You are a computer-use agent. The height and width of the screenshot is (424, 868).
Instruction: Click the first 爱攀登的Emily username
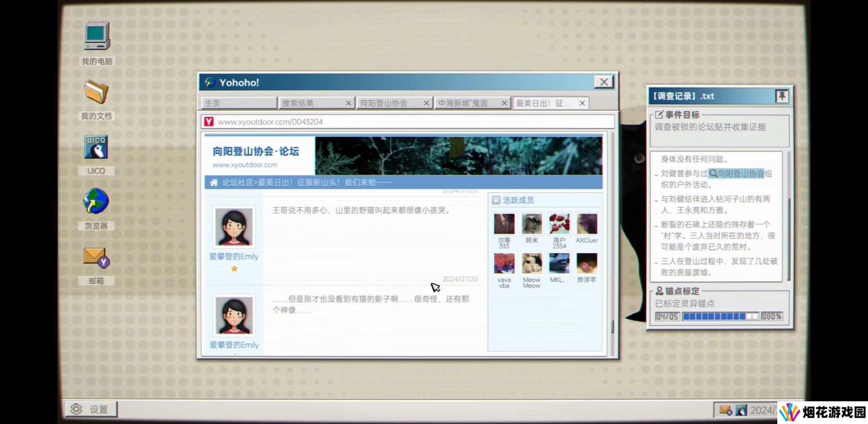coord(234,256)
